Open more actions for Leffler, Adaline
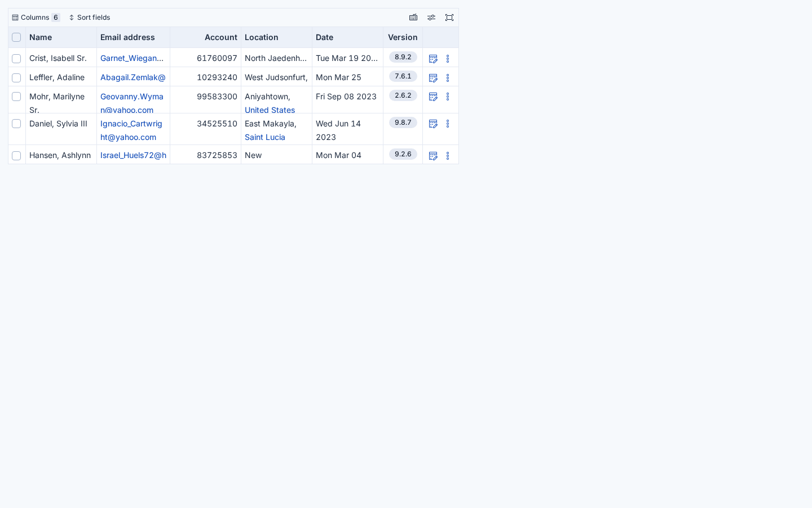This screenshot has width=812, height=508. click(448, 78)
